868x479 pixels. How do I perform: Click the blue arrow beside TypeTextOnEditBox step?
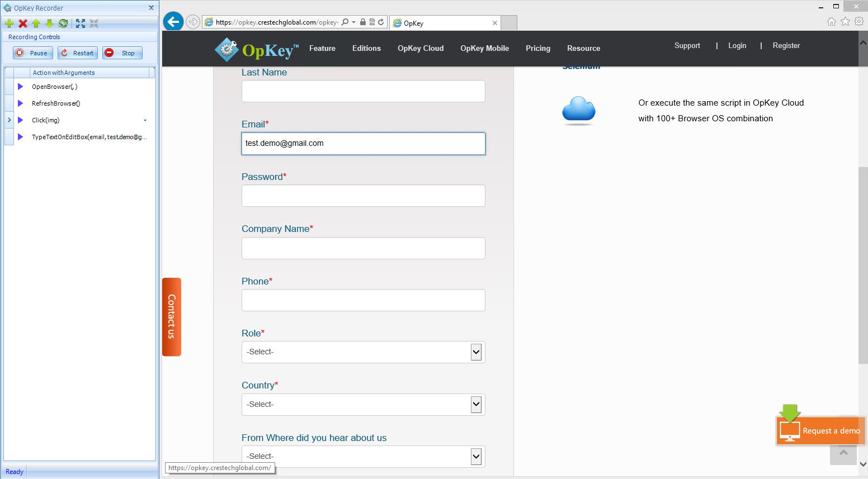[x=21, y=137]
